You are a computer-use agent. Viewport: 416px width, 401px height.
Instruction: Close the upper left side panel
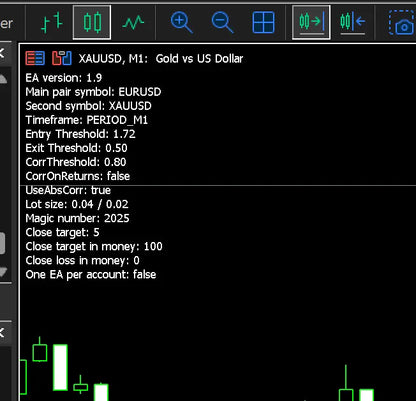2,53
